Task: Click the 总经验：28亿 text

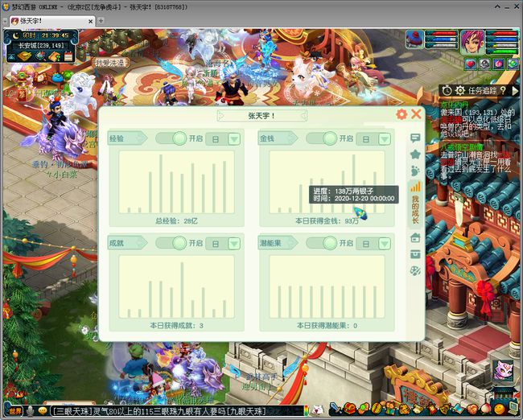Action: (176, 220)
